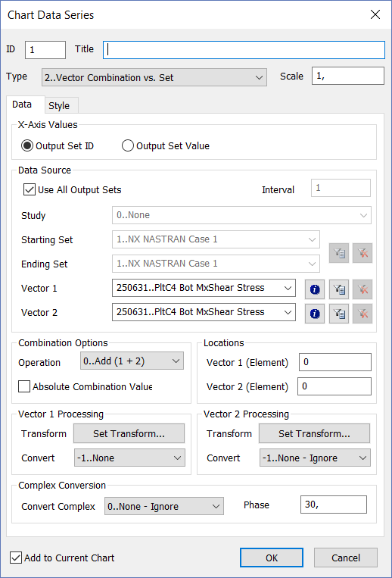This screenshot has height=578, width=392.
Task: Click the Interval input field
Action: coord(341,188)
